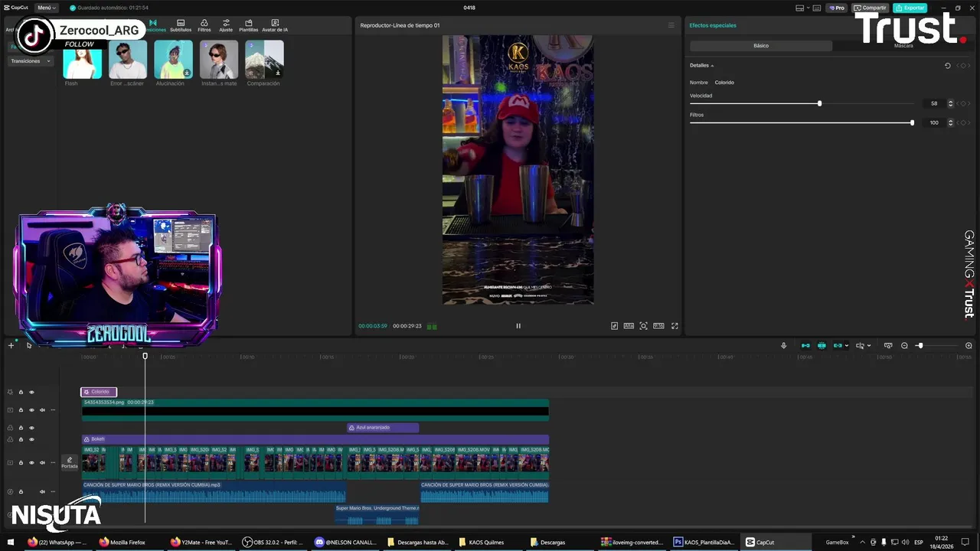Click the Filtros slider handle
This screenshot has height=551, width=980.
click(x=912, y=122)
